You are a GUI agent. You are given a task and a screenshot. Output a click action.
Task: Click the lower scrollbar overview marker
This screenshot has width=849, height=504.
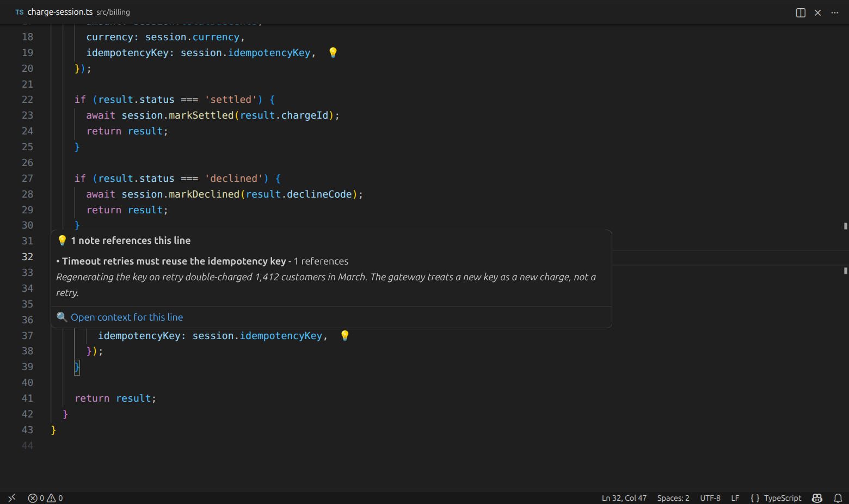click(845, 271)
